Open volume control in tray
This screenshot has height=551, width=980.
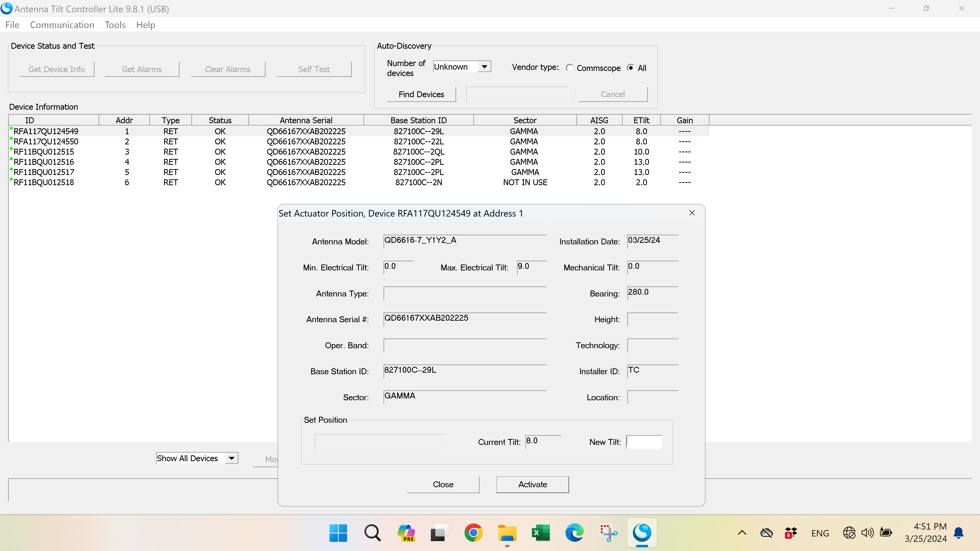coord(867,533)
